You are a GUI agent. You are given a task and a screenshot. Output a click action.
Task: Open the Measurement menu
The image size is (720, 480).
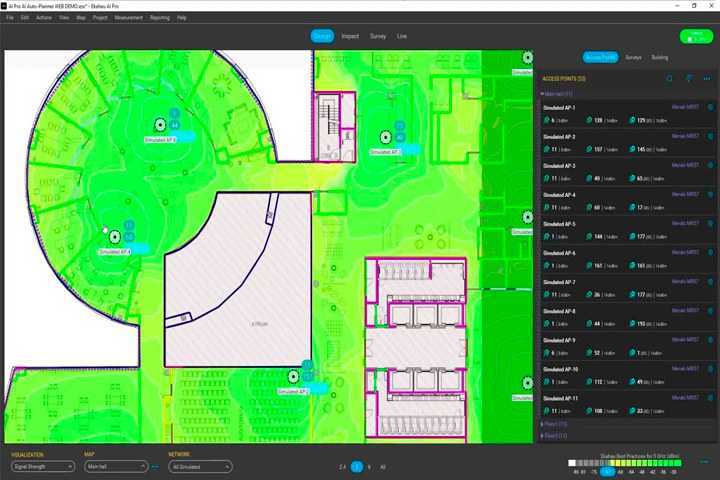click(x=129, y=17)
